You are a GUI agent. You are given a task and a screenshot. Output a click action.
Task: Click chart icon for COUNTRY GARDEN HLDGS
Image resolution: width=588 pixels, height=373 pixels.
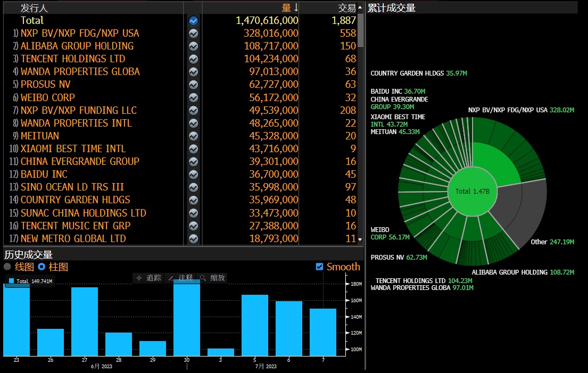pos(193,200)
